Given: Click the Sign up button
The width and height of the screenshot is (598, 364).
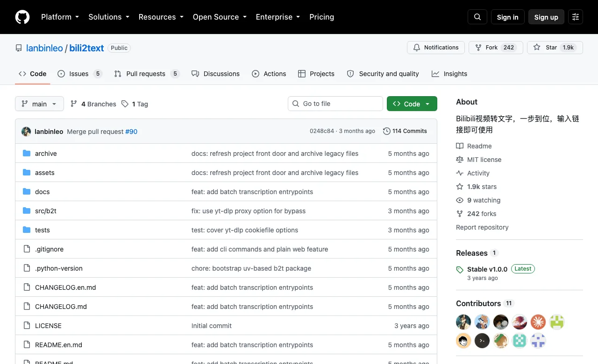Looking at the screenshot, I should point(546,17).
